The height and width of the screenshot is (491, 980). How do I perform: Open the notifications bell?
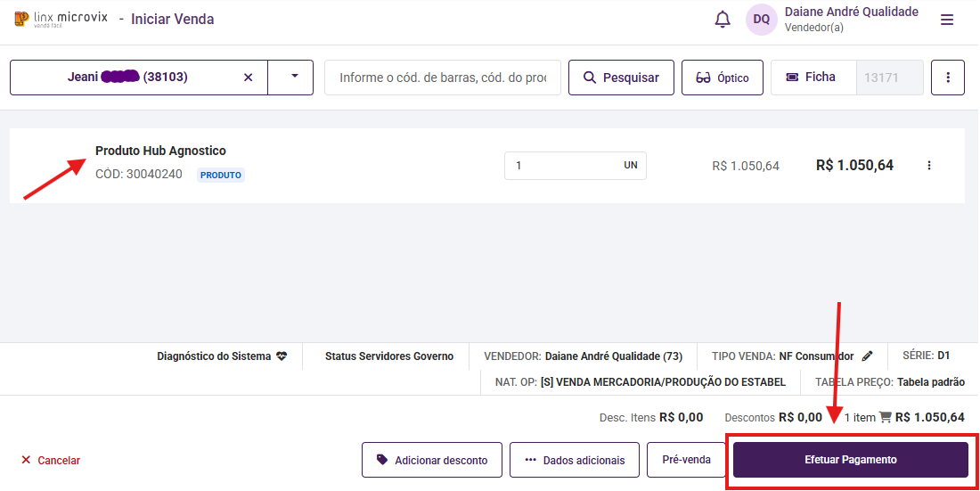723,20
